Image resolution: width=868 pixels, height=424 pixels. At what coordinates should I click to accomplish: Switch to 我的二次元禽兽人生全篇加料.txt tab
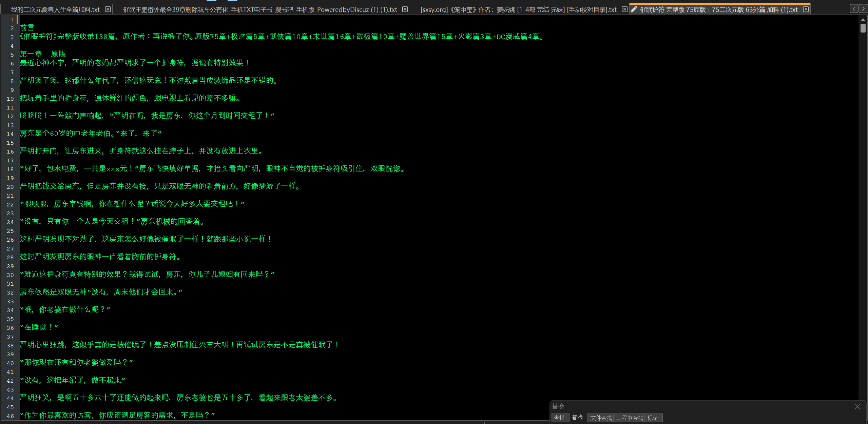pyautogui.click(x=55, y=10)
